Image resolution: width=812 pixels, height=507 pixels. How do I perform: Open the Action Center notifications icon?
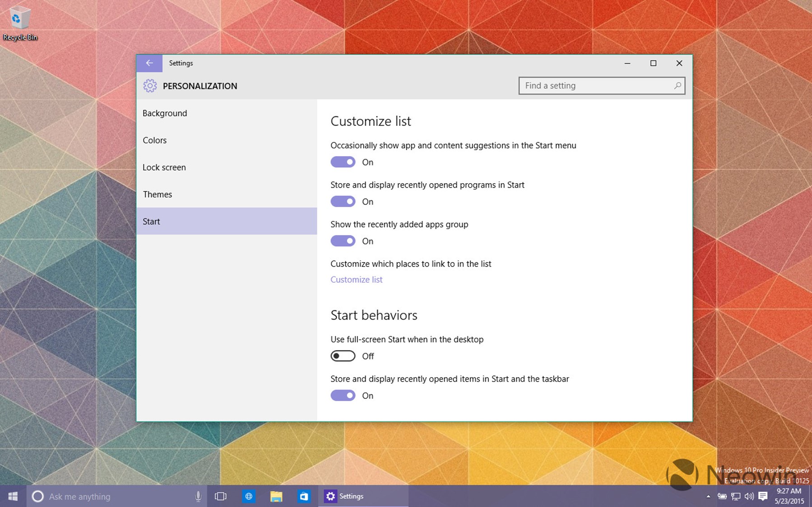click(x=763, y=496)
